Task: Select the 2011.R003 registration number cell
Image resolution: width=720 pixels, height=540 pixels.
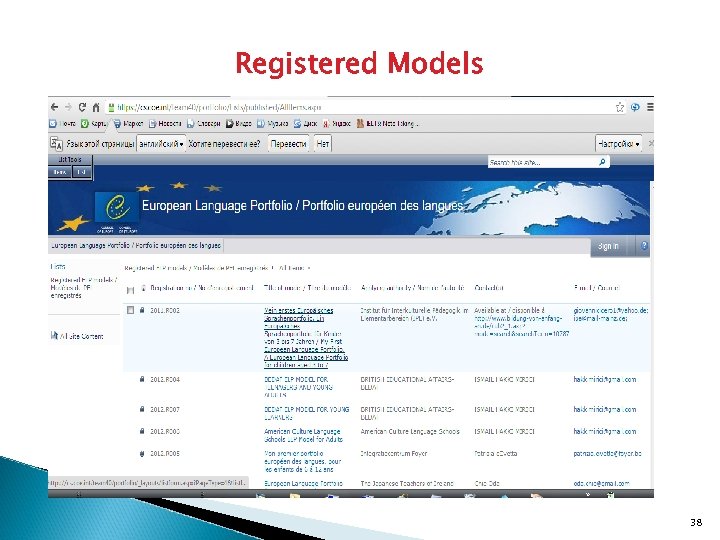Action: click(165, 310)
